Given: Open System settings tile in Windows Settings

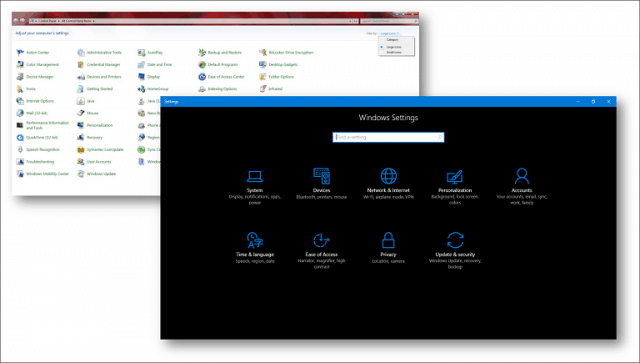Looking at the screenshot, I should [255, 187].
